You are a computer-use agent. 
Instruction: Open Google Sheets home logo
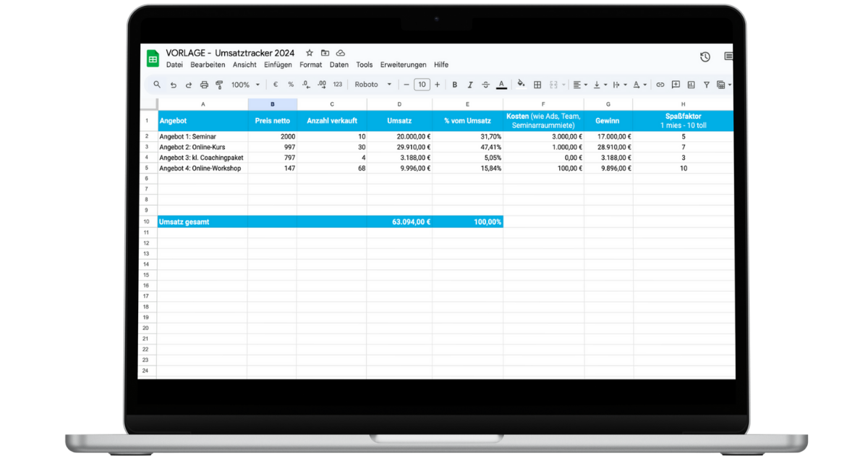(x=153, y=59)
